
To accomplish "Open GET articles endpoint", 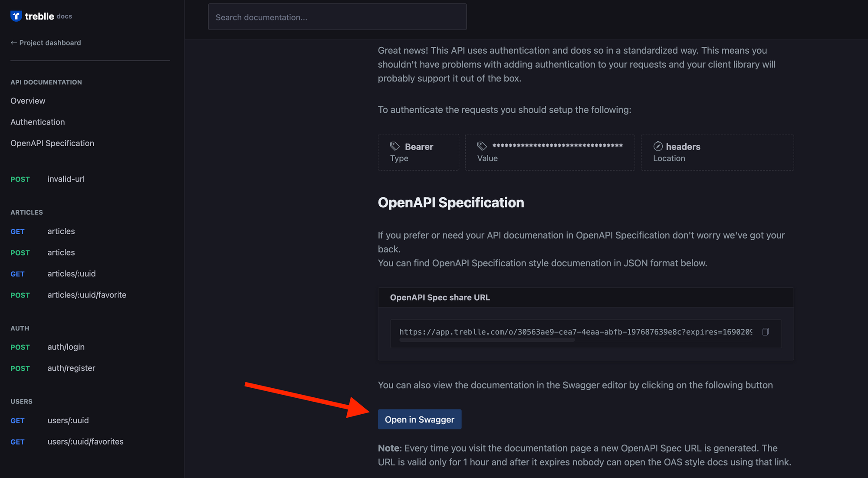I will pyautogui.click(x=43, y=231).
